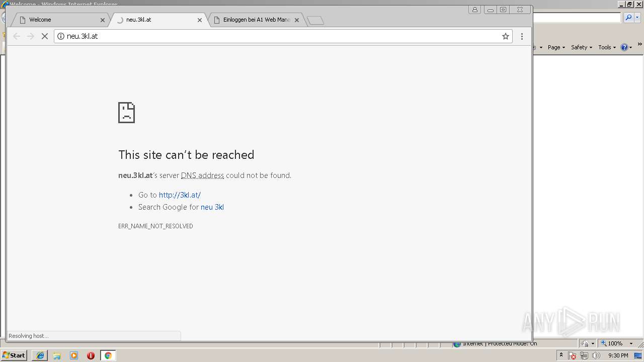644x362 pixels.
Task: Click Chrome's forward arrow button
Action: tap(31, 36)
